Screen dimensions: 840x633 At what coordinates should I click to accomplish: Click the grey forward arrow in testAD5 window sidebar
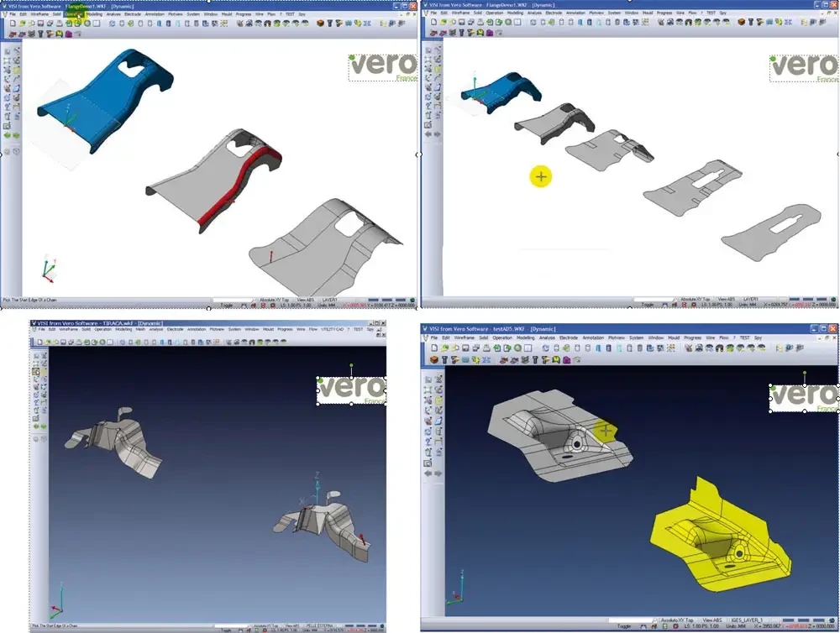tap(438, 473)
